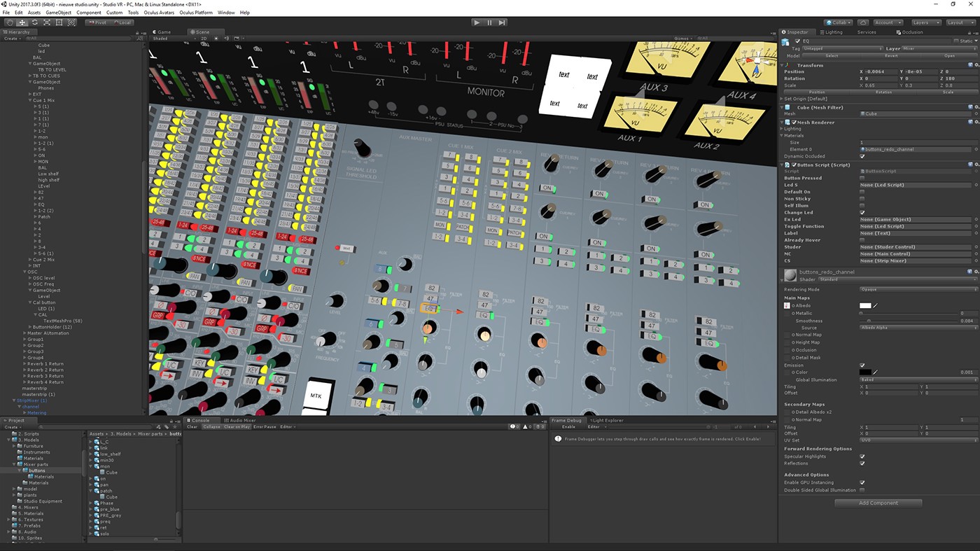The width and height of the screenshot is (980, 551).
Task: Disable Change Led checkbox
Action: coord(862,212)
